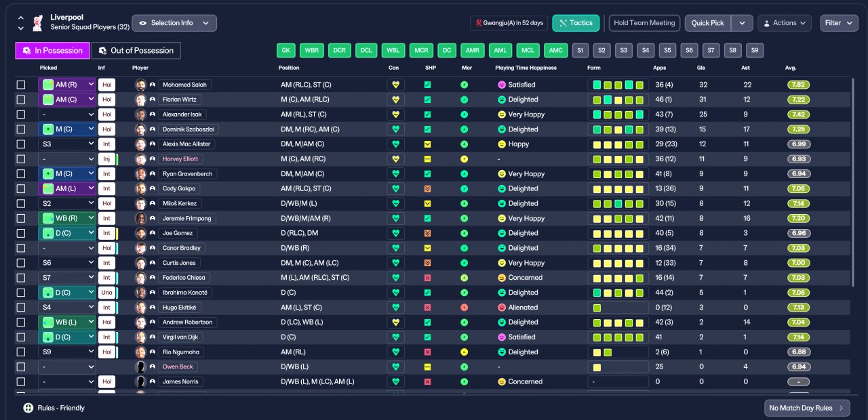Switch to In Possession tab
This screenshot has height=420, width=868.
tap(53, 50)
